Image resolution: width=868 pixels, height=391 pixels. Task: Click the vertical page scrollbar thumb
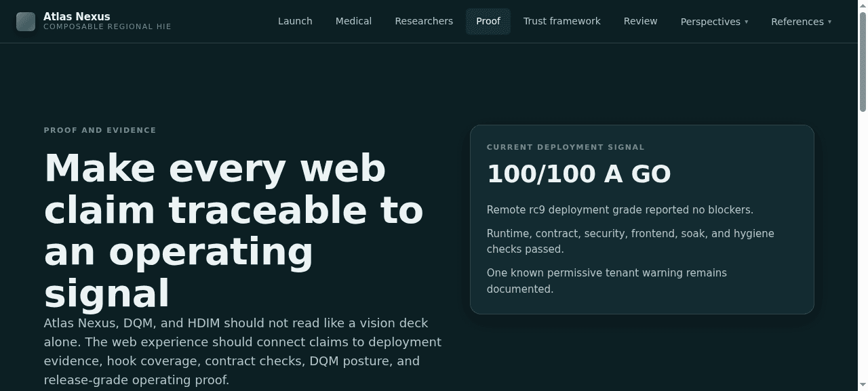(863, 61)
